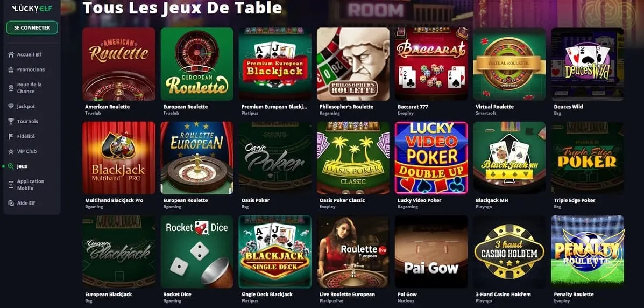Click the Aide Elf support icon

tap(11, 203)
